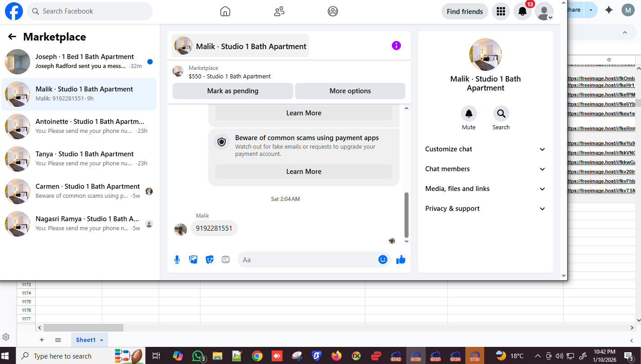Open the notifications bell showing 13
This screenshot has width=641, height=364.
pyautogui.click(x=523, y=12)
